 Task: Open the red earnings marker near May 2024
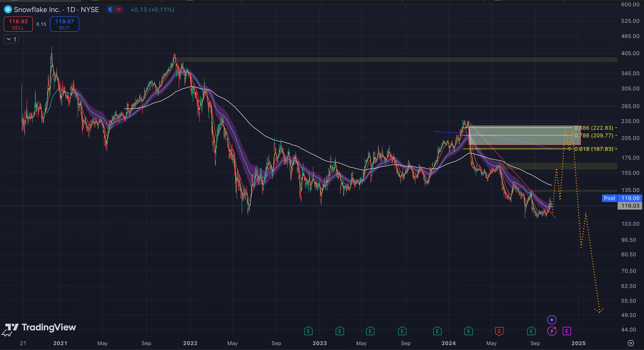(499, 331)
